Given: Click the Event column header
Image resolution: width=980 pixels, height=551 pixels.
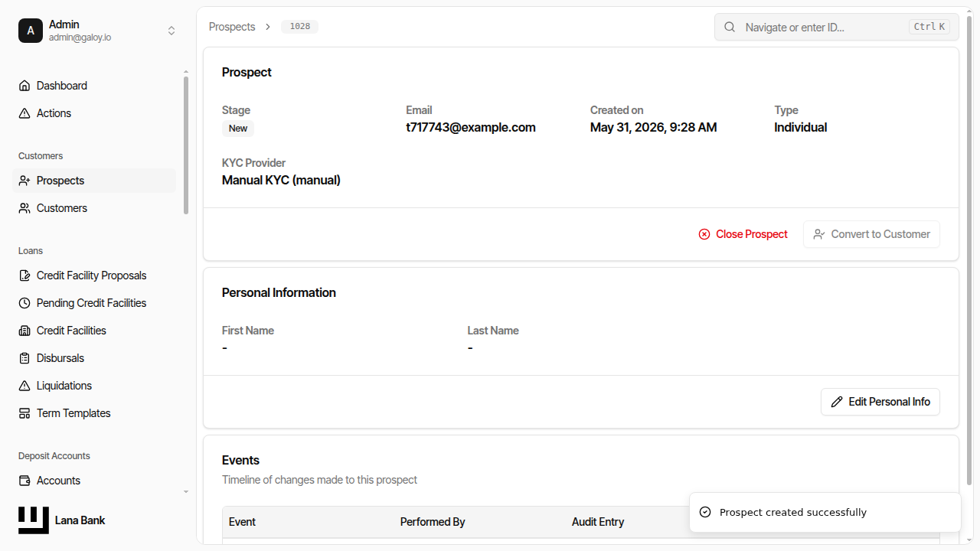Looking at the screenshot, I should pos(242,522).
